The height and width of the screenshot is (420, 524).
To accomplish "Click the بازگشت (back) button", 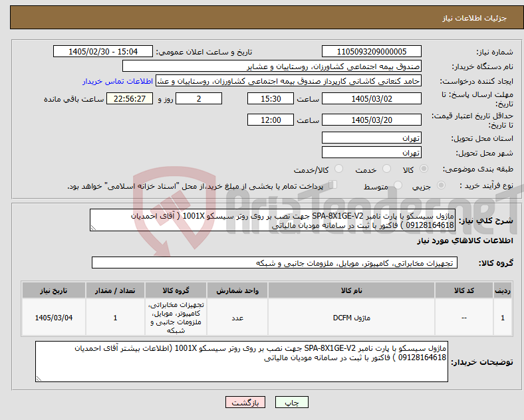I will click(245, 402).
